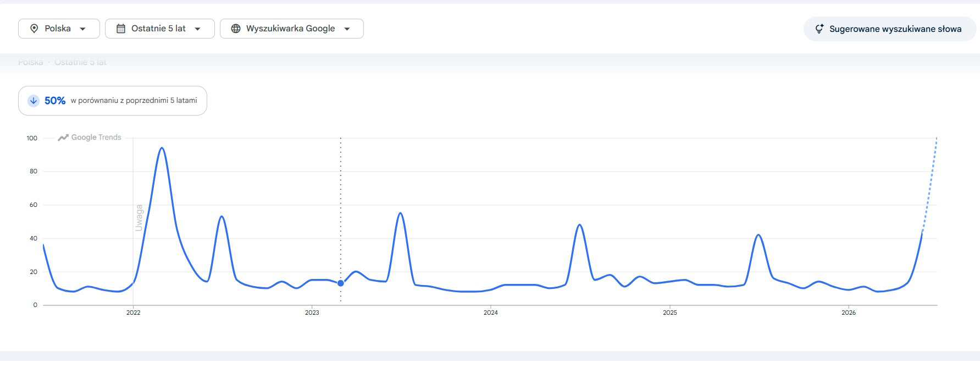Click the dotted forecast line at chart end
Screen dimensions: 980x367
[930, 184]
